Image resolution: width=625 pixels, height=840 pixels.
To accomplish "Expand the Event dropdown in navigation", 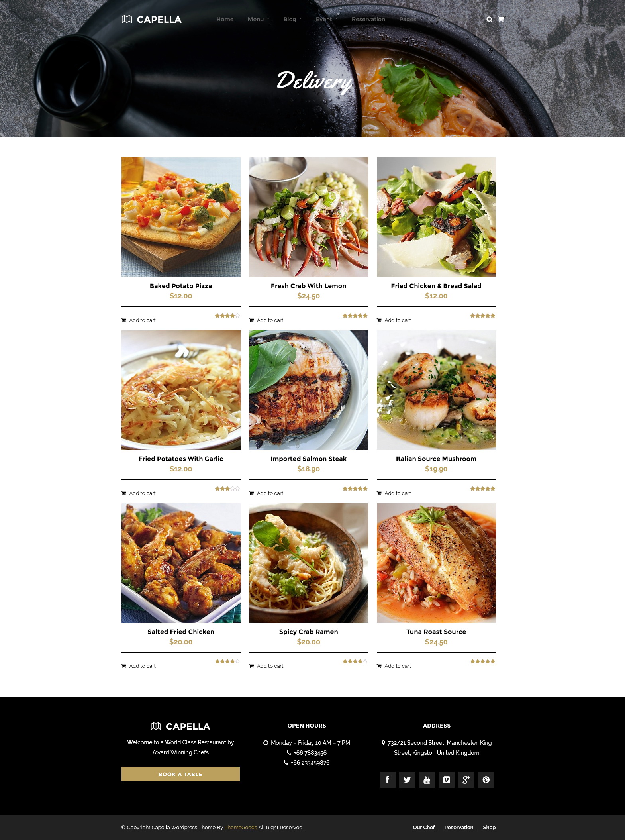I will [x=327, y=19].
